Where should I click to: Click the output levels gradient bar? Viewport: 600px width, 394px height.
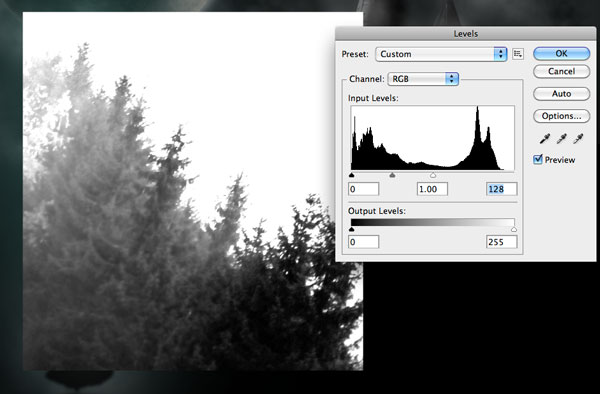(433, 222)
